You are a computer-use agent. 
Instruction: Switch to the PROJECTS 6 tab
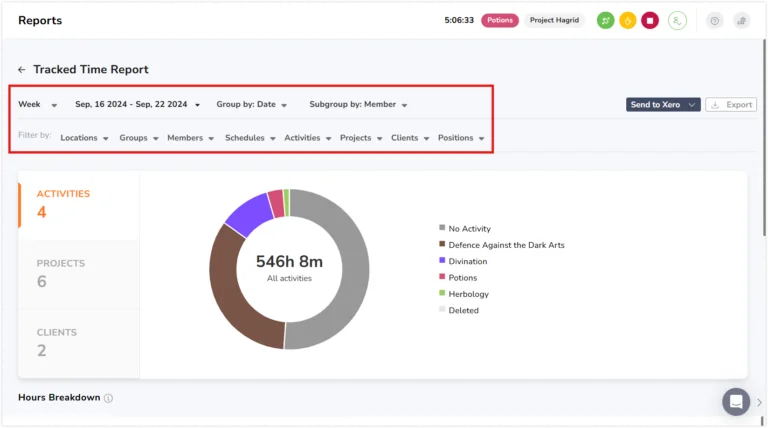pos(79,275)
